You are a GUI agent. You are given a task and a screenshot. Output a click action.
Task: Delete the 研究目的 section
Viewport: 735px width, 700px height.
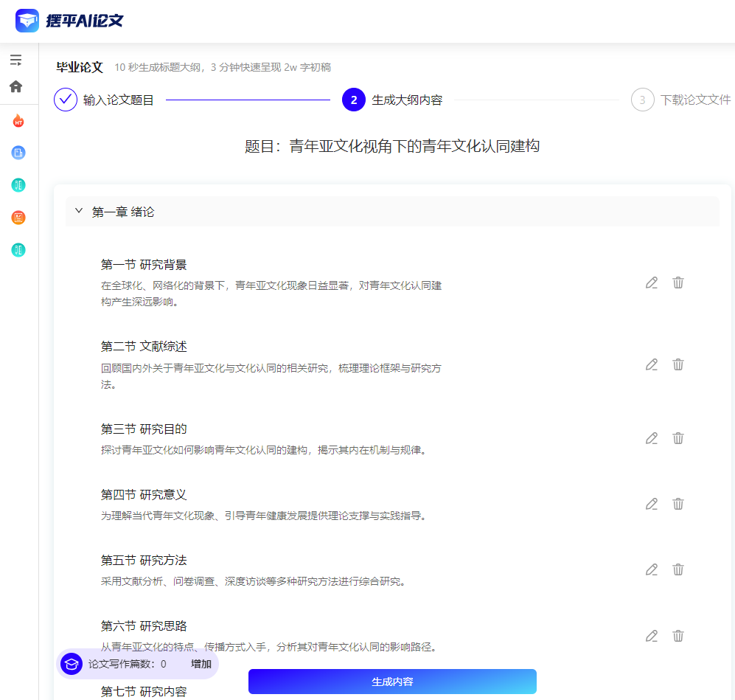coord(678,438)
